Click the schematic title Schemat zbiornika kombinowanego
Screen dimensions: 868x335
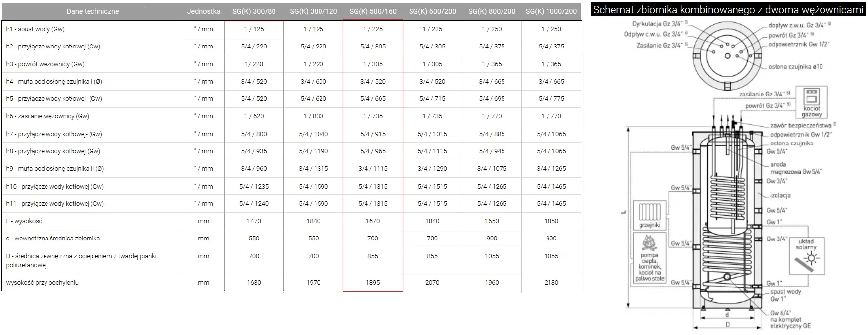pos(728,10)
